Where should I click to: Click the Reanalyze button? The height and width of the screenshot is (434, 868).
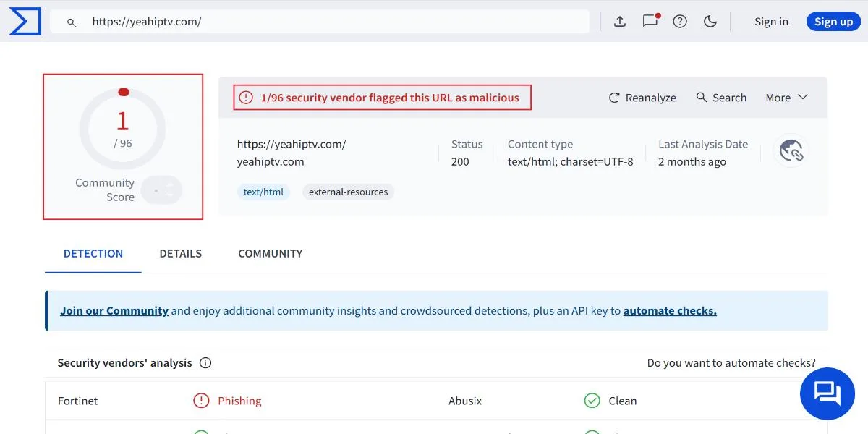642,98
